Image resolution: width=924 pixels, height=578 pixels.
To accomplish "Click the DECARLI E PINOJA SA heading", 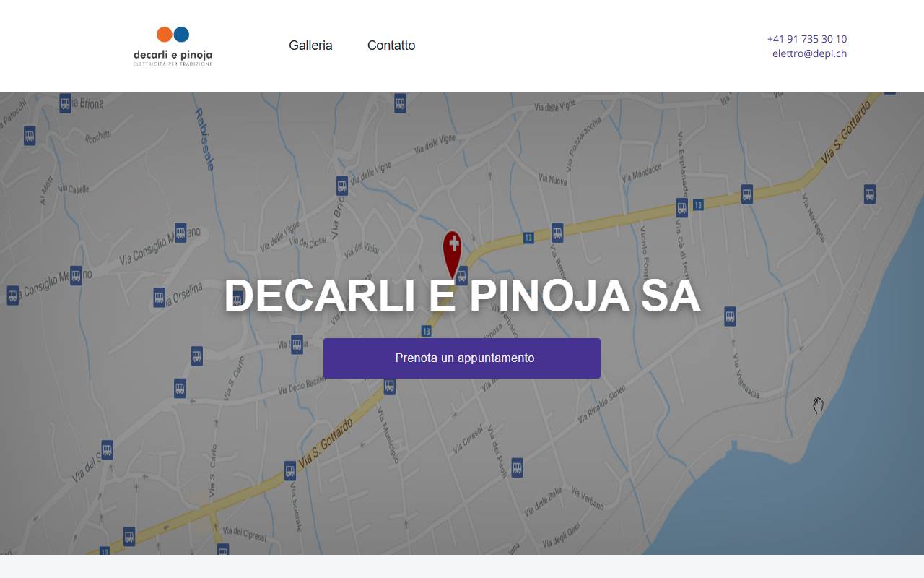I will click(x=462, y=296).
